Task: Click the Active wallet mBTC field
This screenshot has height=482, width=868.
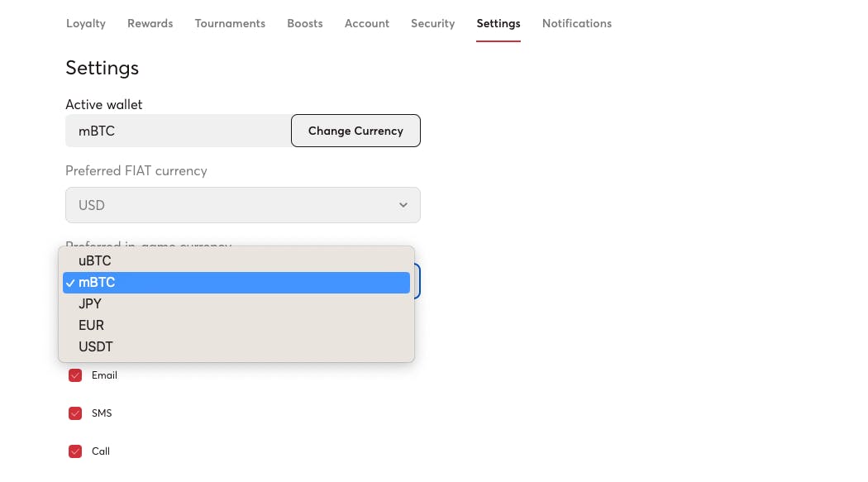Action: click(178, 131)
